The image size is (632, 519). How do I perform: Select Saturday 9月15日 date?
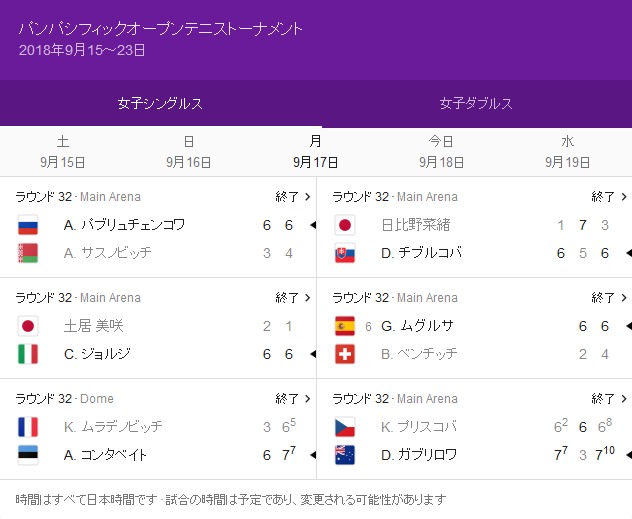point(63,151)
